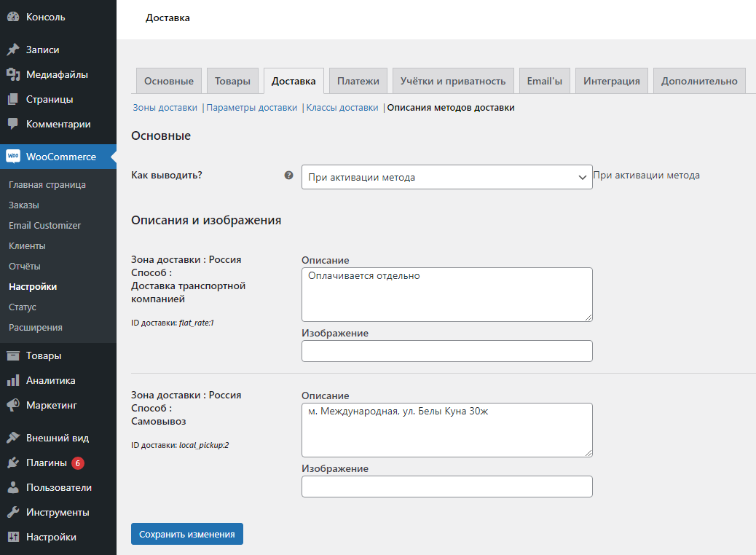Click the Консоль dashboard icon
Image resolution: width=756 pixels, height=555 pixels.
point(14,17)
